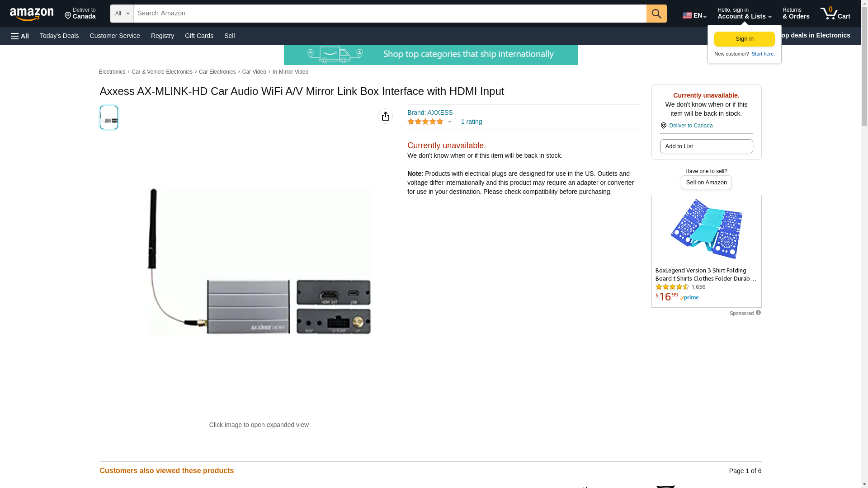Click the share icon beside product image
868x488 pixels.
[x=385, y=116]
